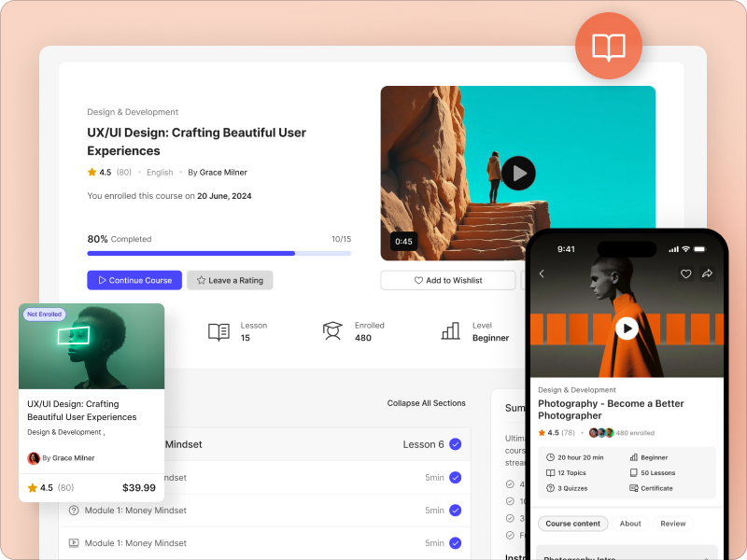The image size is (747, 560).
Task: Click the Leave a Rating button
Action: [230, 280]
